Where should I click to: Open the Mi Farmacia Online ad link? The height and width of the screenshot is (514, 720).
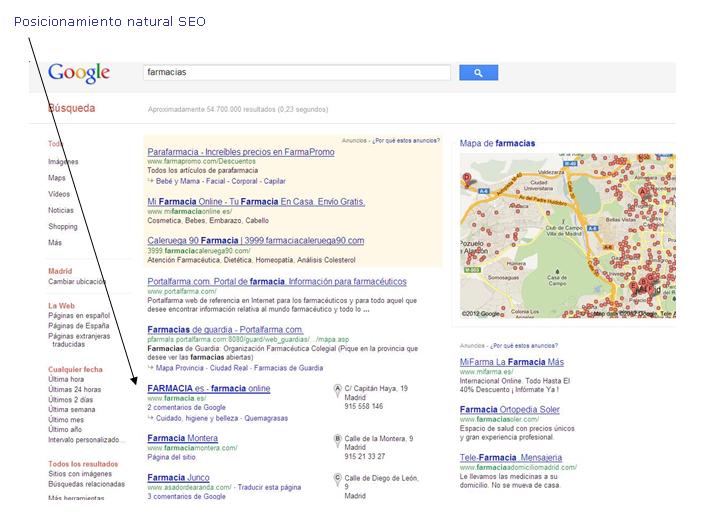256,202
